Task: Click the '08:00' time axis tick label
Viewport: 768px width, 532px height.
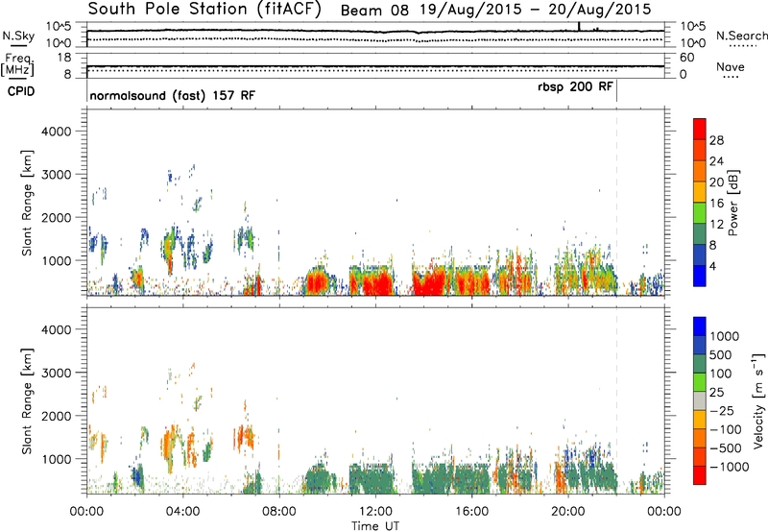Action: [279, 512]
